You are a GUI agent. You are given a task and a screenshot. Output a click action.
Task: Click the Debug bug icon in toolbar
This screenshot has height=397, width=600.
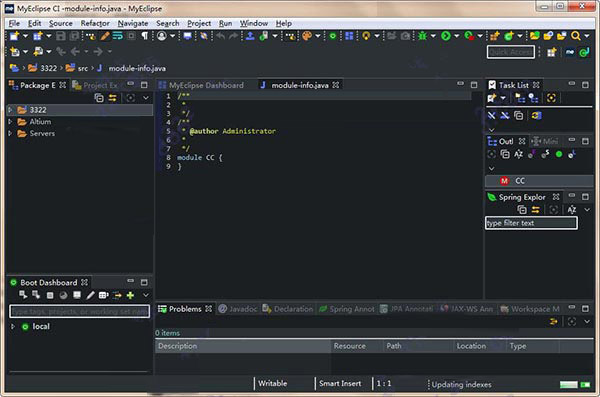[x=422, y=36]
